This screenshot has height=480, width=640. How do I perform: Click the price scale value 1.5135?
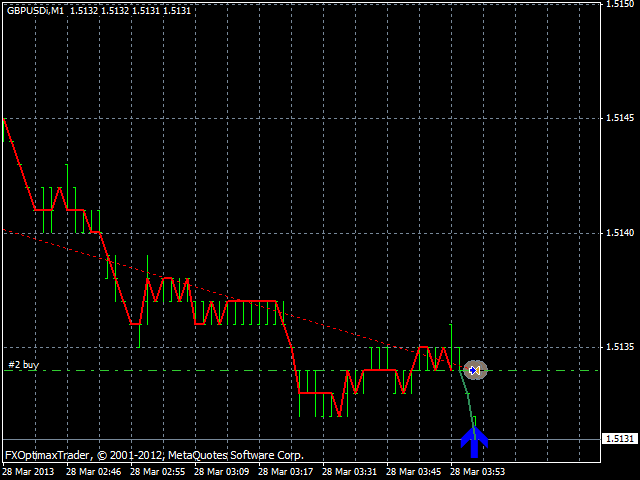pos(620,347)
